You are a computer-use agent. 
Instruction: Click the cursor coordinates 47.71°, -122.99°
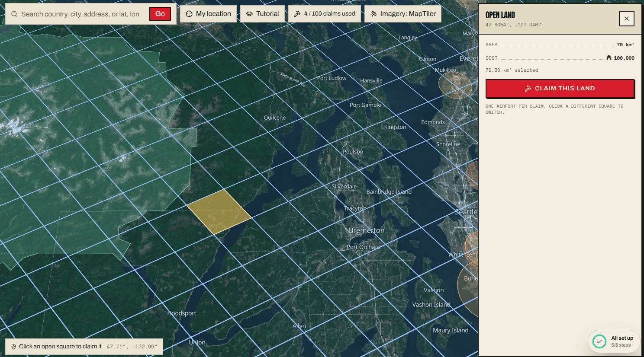click(x=132, y=347)
